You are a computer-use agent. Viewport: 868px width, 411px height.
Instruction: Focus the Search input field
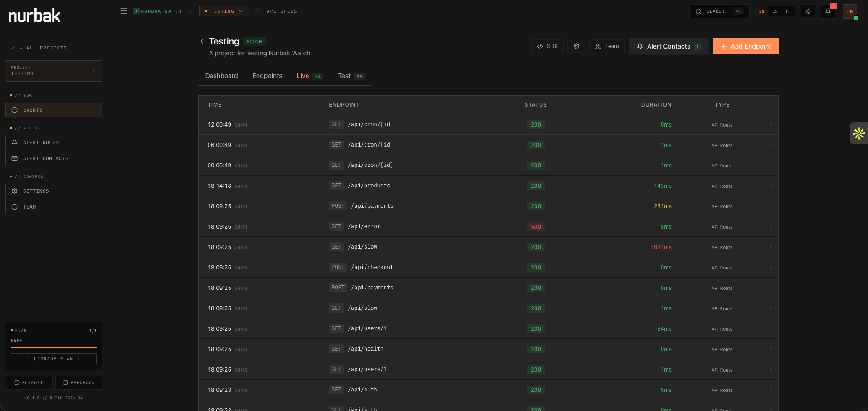[x=719, y=11]
